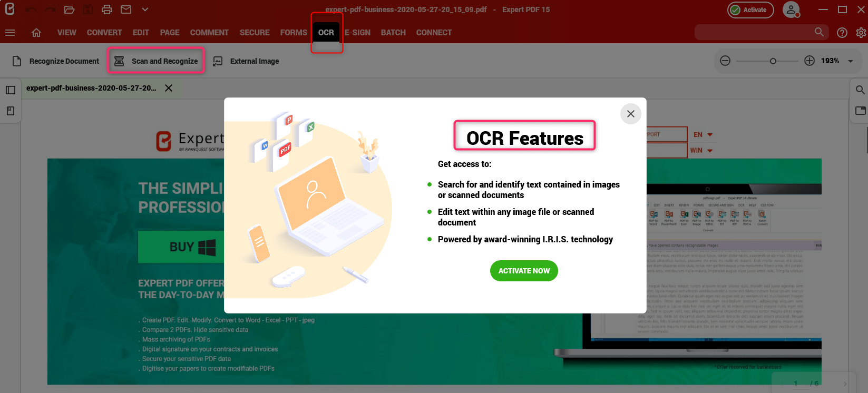The width and height of the screenshot is (868, 393).
Task: Click 'Secure your sensitive PDF data' text
Action: (186, 359)
